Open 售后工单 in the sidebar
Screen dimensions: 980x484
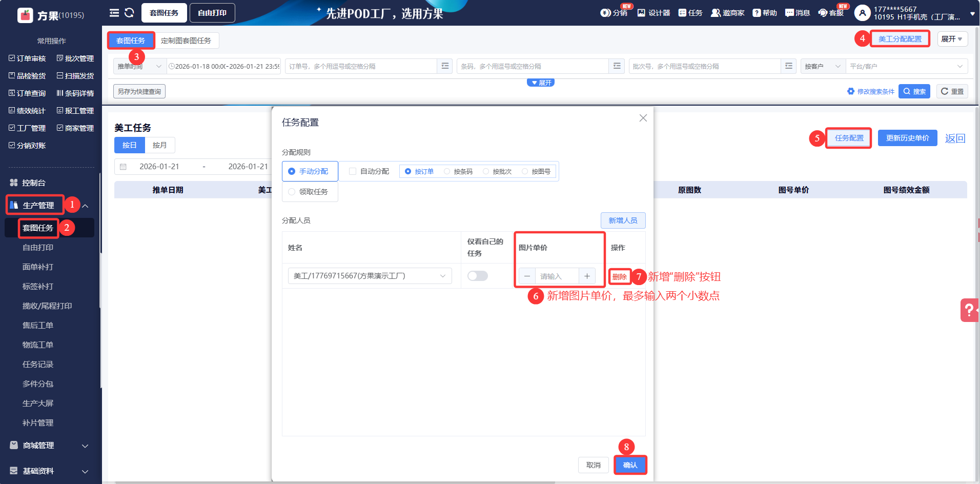(38, 325)
